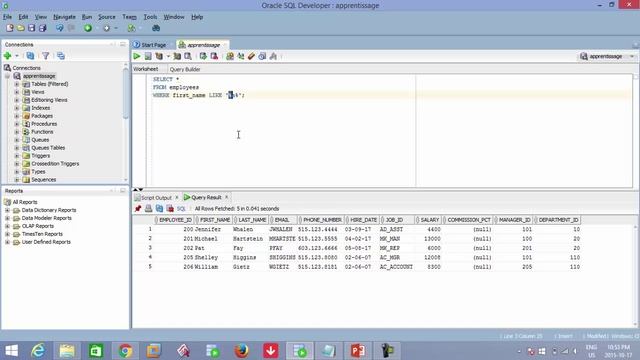Click the Save All icon in main toolbar
The height and width of the screenshot is (360, 640).
tap(42, 28)
